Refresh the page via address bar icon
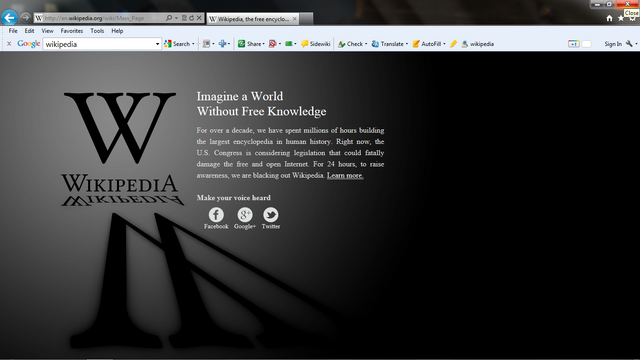Screen dimensions: 640x360 coord(191,18)
